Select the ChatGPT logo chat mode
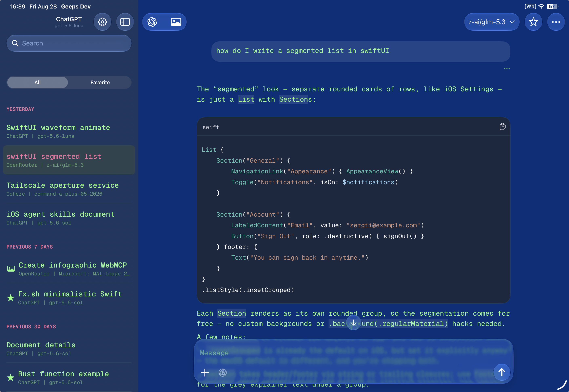 click(152, 22)
